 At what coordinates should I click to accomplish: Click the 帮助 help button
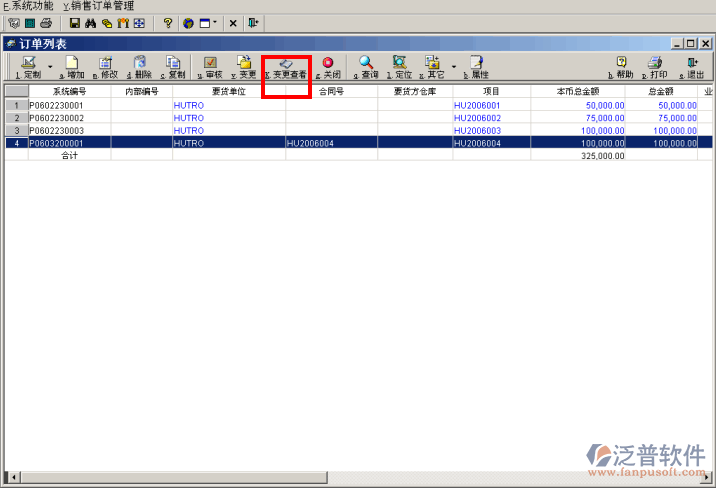point(621,68)
